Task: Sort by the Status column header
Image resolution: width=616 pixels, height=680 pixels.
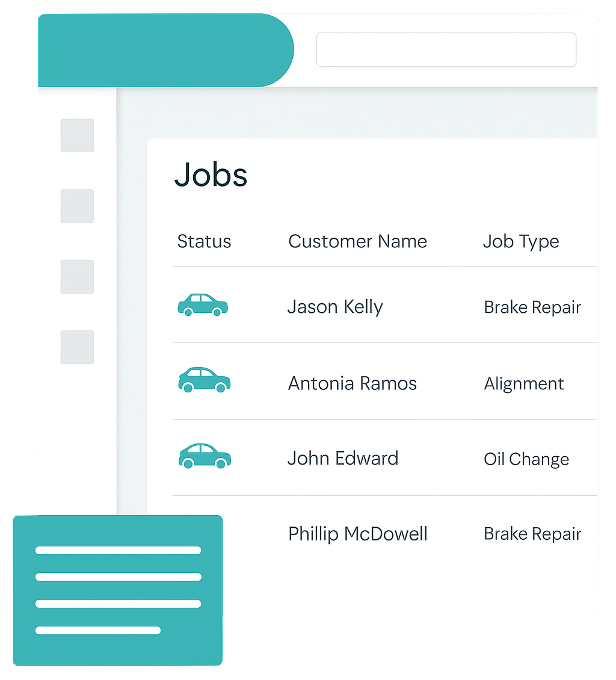Action: [x=204, y=241]
